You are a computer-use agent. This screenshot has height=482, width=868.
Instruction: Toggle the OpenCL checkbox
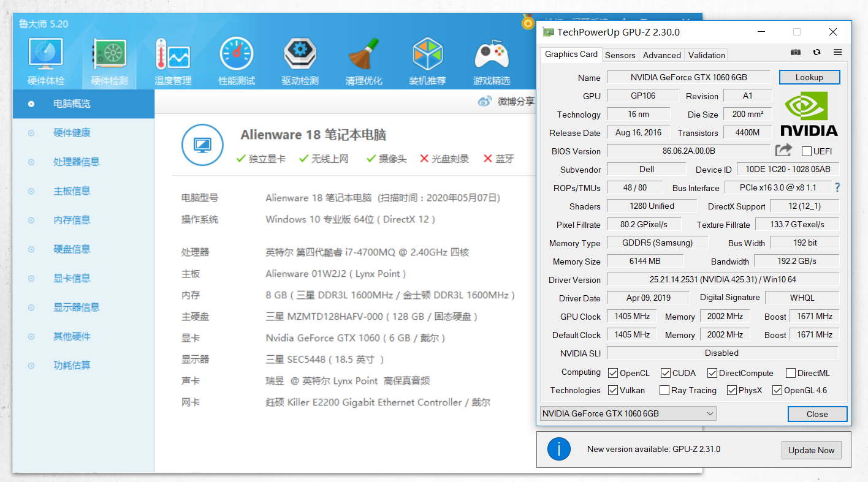613,373
